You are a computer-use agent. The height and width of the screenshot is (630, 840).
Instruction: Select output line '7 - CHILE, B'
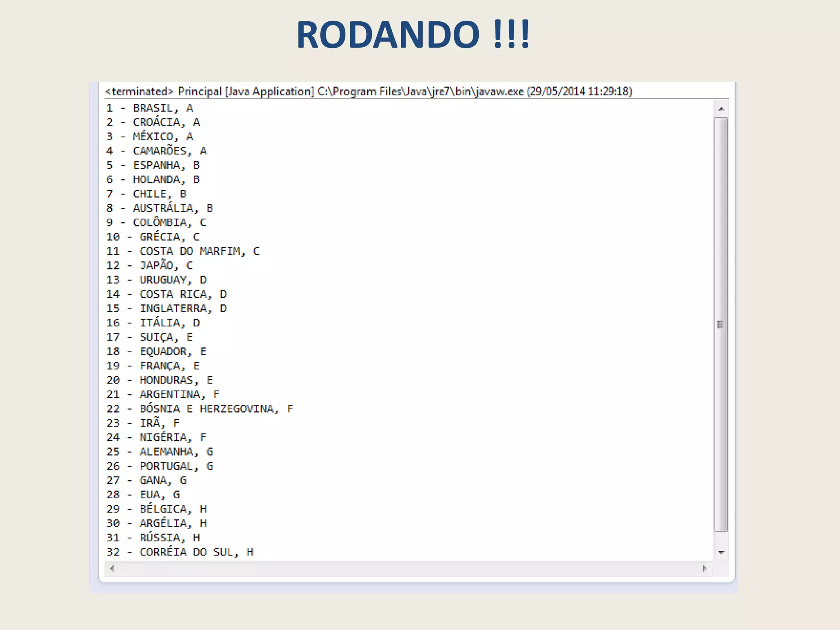(x=146, y=194)
